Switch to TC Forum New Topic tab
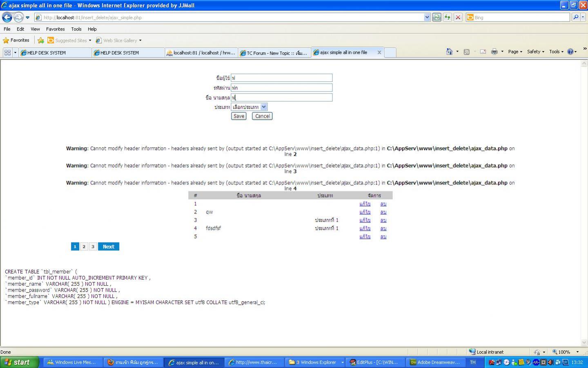Screen dimensions: 588x368 274,53
